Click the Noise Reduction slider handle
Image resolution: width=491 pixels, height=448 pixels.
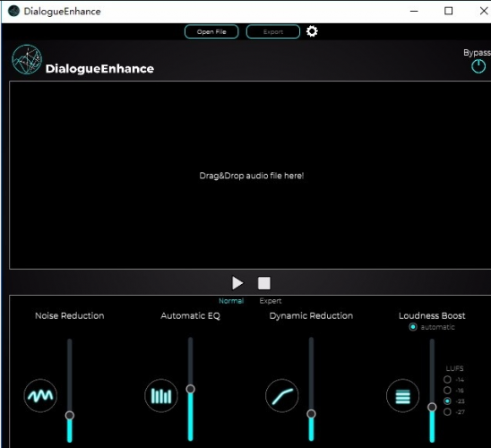click(x=70, y=415)
